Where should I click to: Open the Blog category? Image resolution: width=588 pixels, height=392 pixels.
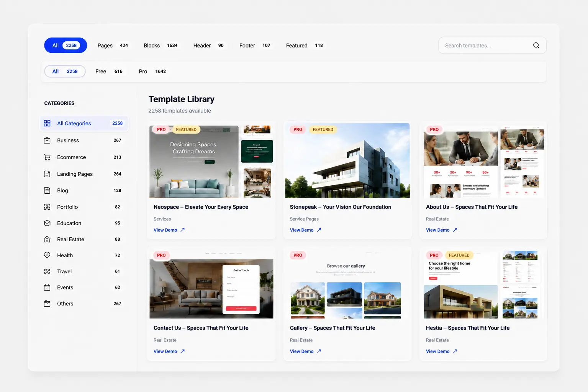click(x=84, y=191)
